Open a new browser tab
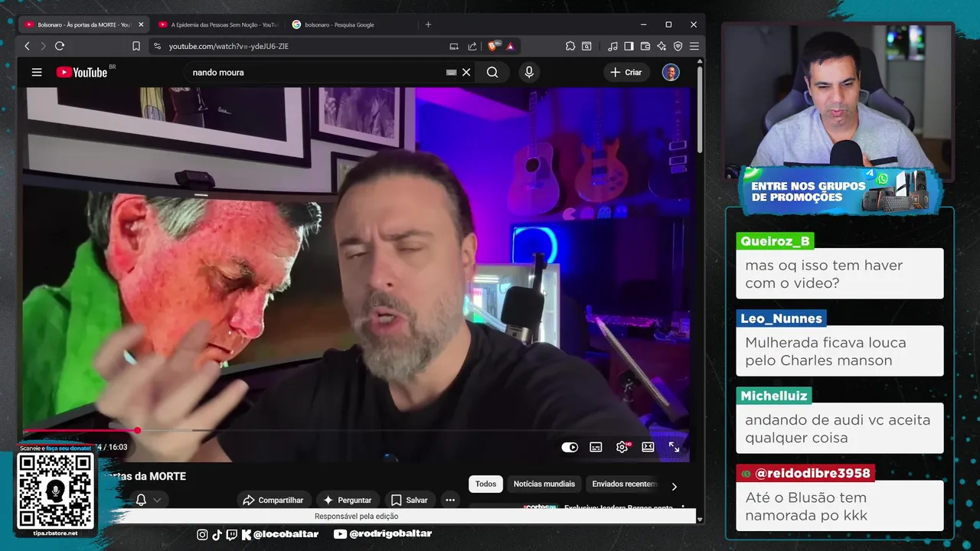980x551 pixels. (428, 24)
